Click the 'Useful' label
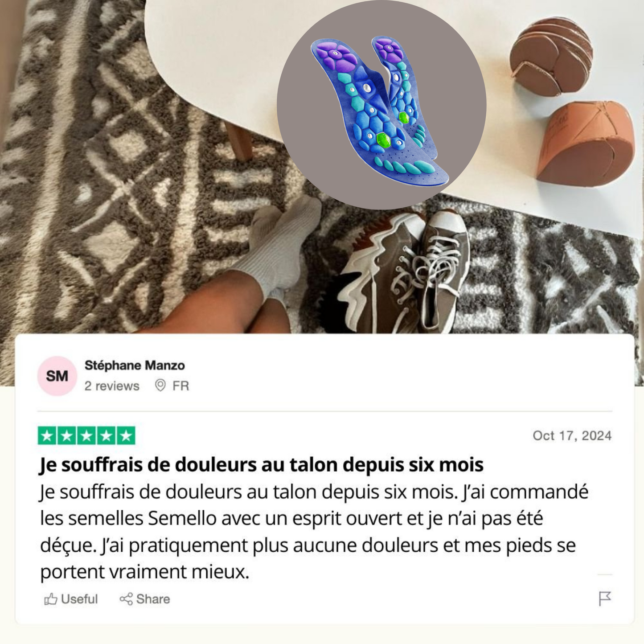Image resolution: width=644 pixels, height=644 pixels. 79,599
